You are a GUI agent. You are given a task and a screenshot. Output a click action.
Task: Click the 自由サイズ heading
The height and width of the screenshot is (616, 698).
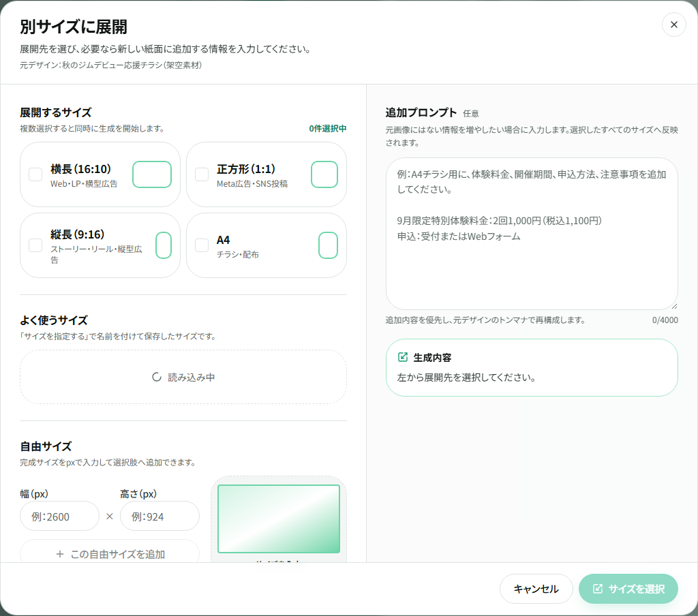(x=46, y=446)
